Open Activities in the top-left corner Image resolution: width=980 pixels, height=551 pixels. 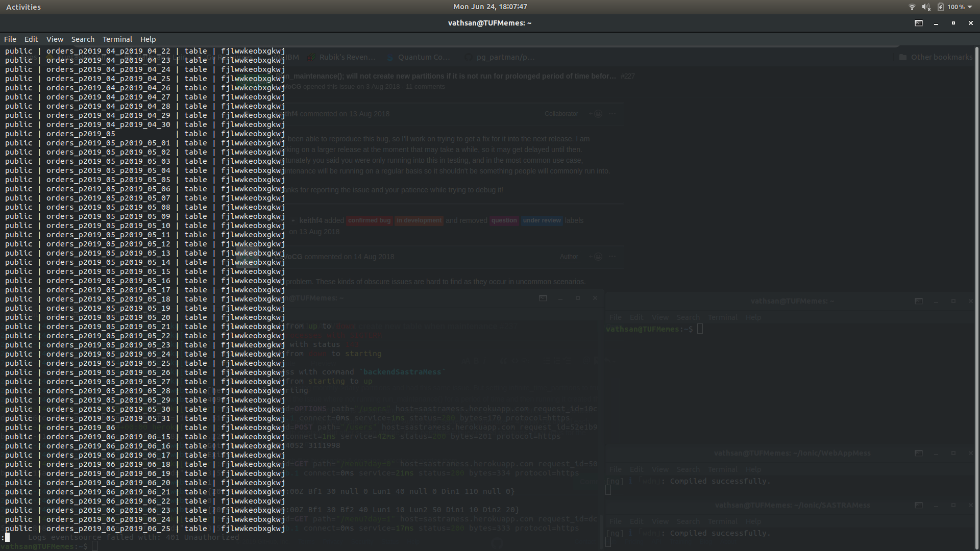pyautogui.click(x=23, y=7)
